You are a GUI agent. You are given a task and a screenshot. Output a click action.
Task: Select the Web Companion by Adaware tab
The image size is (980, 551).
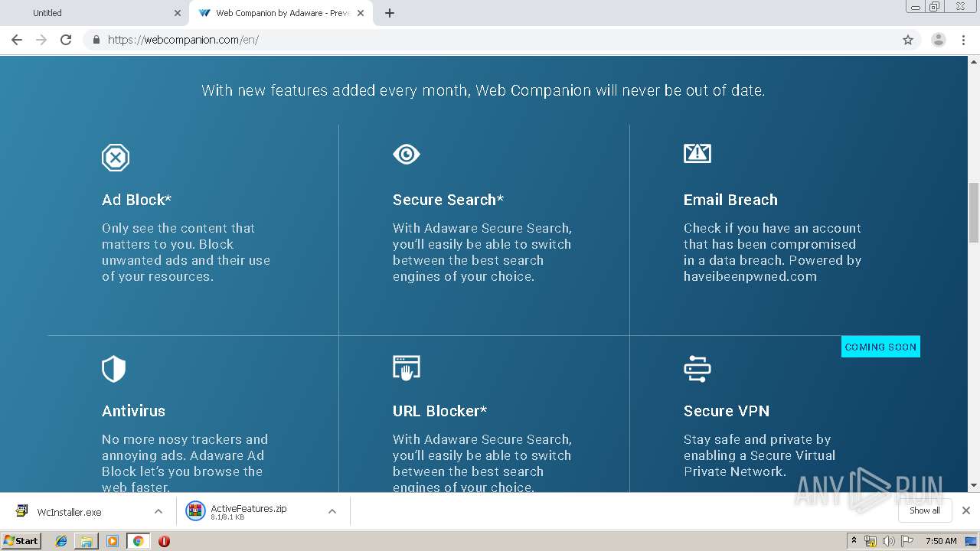tap(281, 13)
